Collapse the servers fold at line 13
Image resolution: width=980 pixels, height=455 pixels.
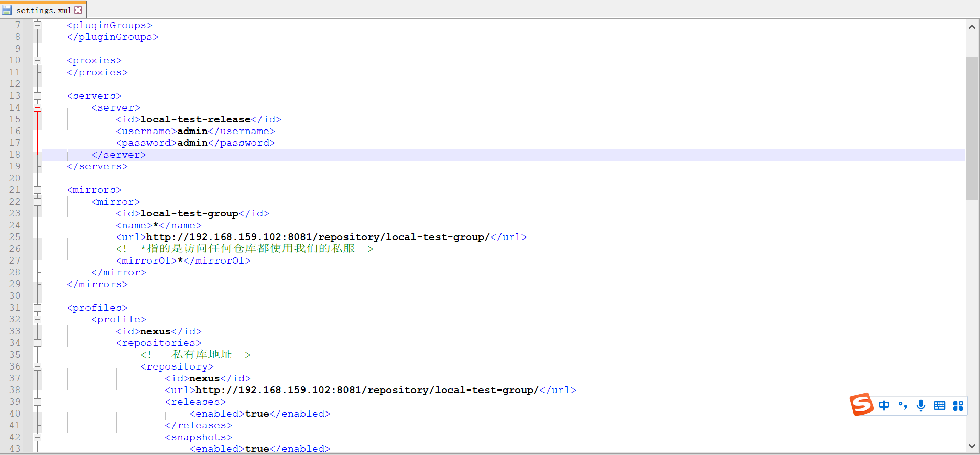tap(37, 96)
